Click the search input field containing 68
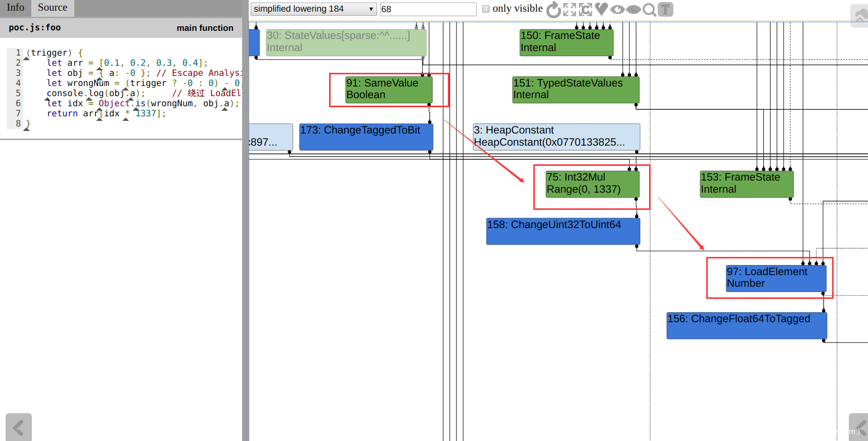This screenshot has width=868, height=441. [x=428, y=9]
